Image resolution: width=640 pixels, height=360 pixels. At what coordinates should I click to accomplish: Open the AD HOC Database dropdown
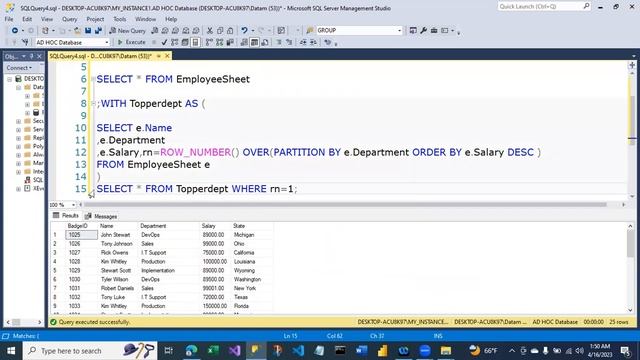click(107, 42)
